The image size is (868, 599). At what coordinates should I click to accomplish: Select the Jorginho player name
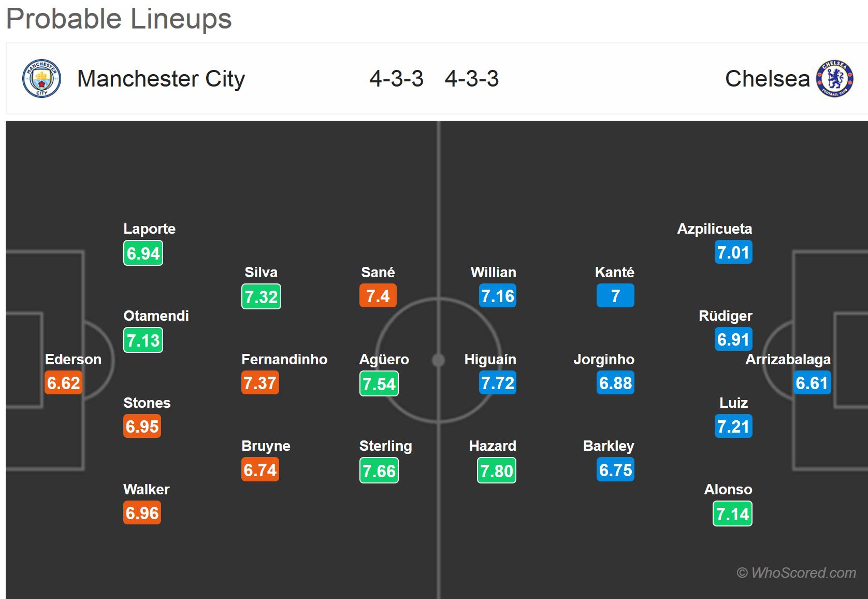click(604, 359)
